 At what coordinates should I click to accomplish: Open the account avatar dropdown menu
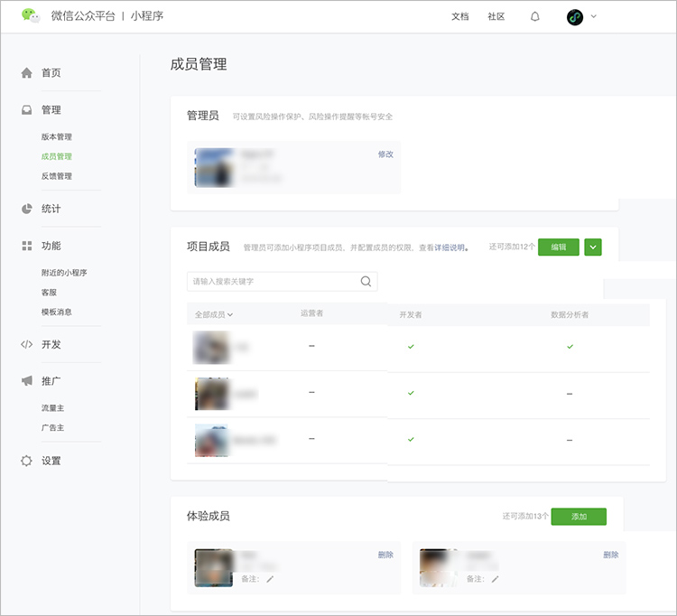(582, 16)
